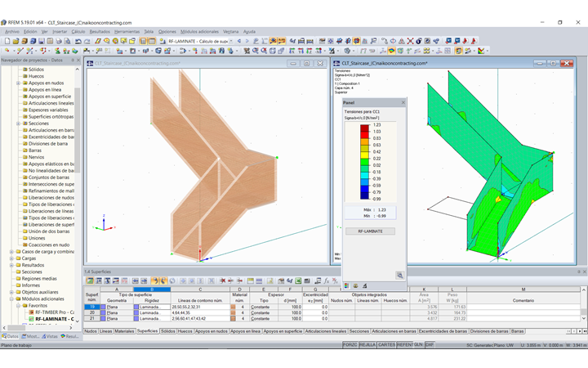Toggle the highlighted show values icon in top toolbar
Screen dimensions: 588x368
pos(281,41)
